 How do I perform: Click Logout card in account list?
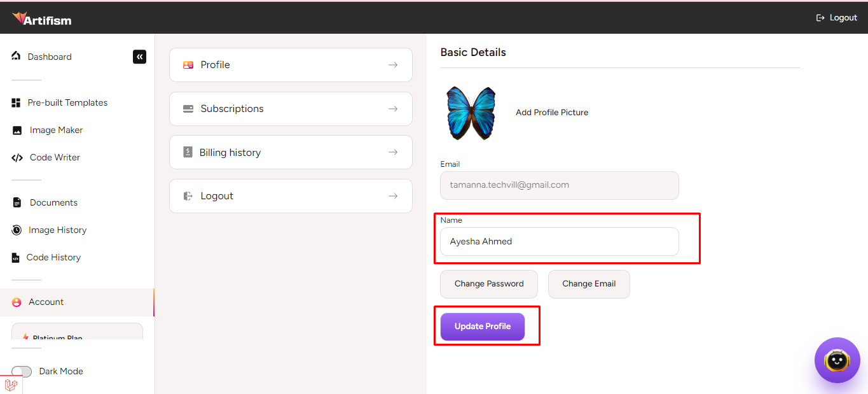point(291,196)
